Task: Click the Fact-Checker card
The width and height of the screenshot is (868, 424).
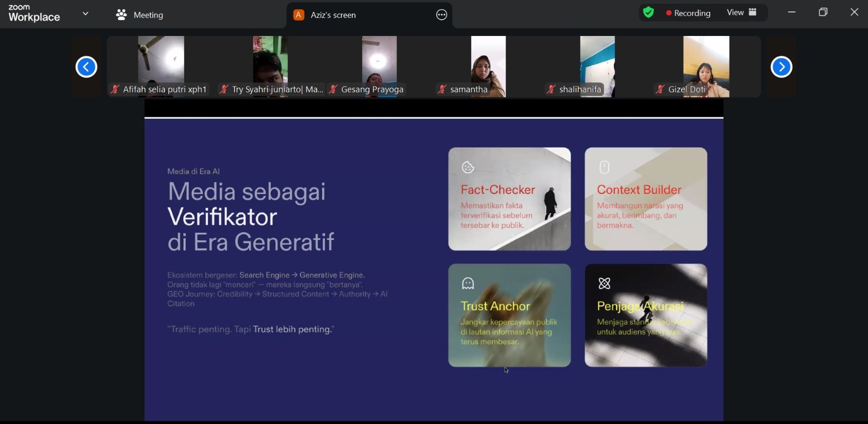Action: point(510,199)
